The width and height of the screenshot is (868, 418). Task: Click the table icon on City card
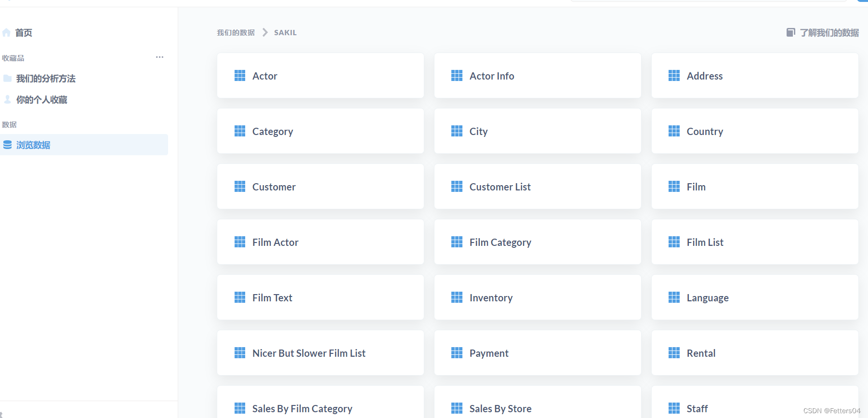pyautogui.click(x=457, y=131)
